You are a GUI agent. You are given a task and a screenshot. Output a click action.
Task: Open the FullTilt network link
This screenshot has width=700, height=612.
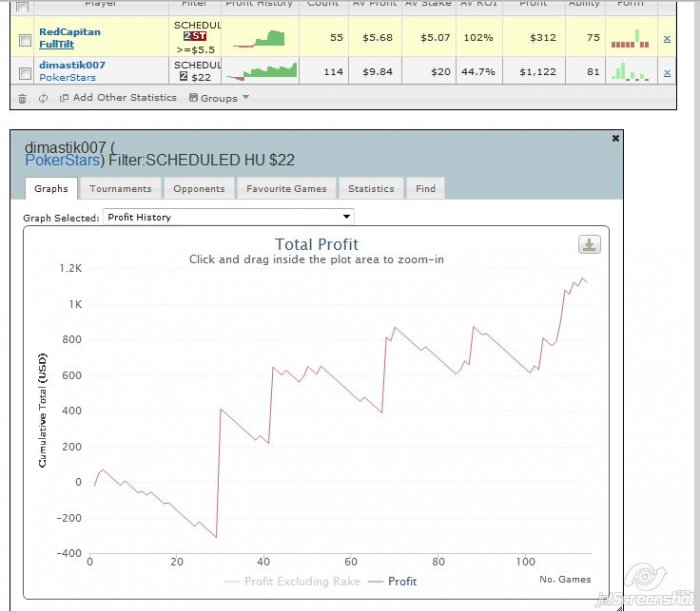click(57, 44)
